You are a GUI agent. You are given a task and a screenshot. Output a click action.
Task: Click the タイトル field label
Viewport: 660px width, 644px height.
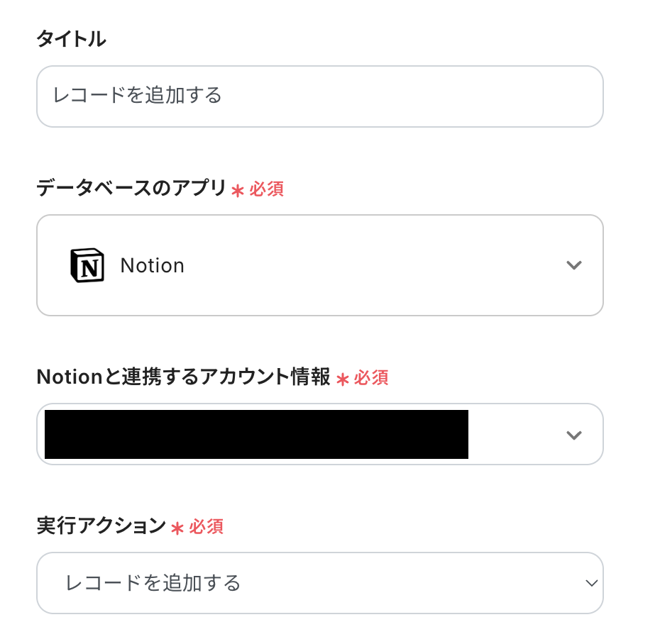71,40
